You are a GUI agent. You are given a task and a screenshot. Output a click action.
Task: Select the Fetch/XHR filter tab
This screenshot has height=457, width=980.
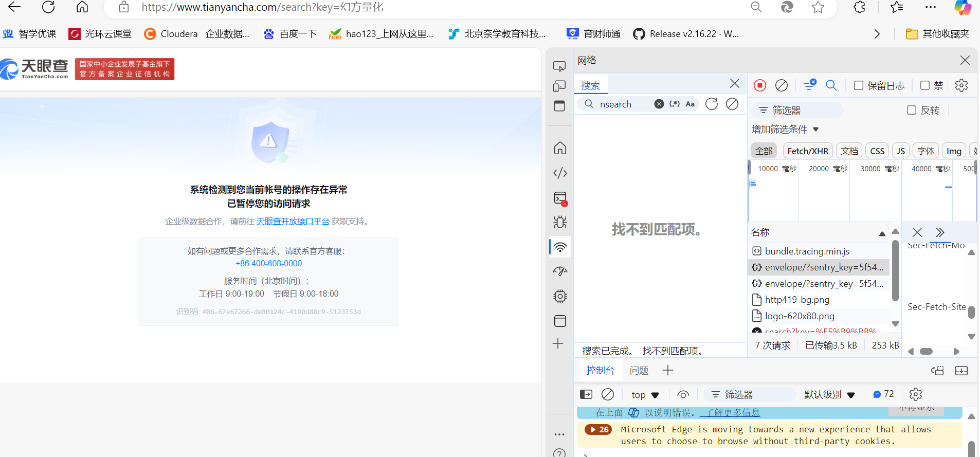[x=808, y=151]
